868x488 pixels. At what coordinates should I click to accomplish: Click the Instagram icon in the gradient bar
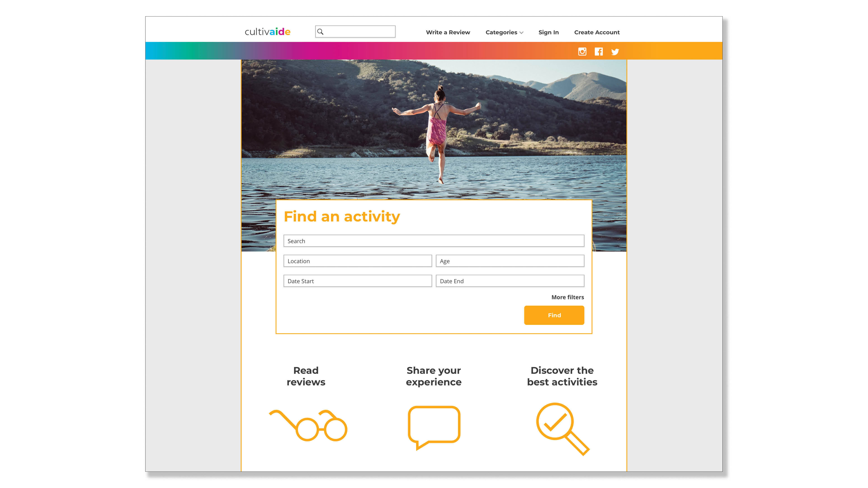click(x=582, y=52)
